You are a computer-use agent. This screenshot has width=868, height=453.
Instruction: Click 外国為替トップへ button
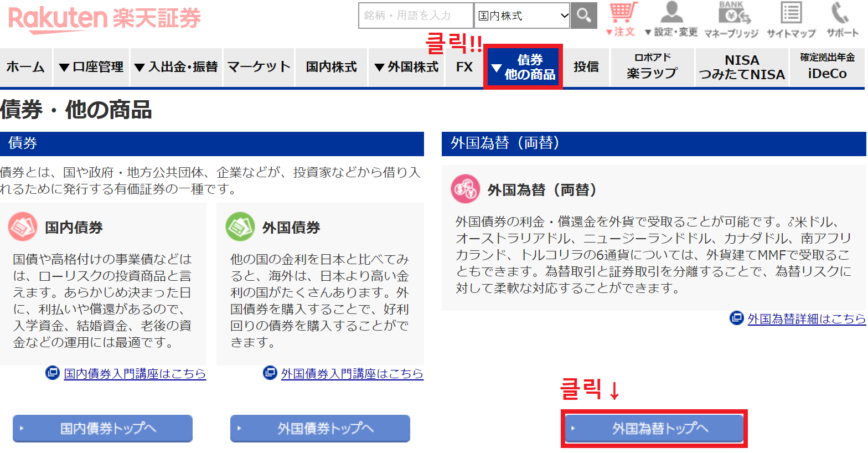tap(654, 428)
